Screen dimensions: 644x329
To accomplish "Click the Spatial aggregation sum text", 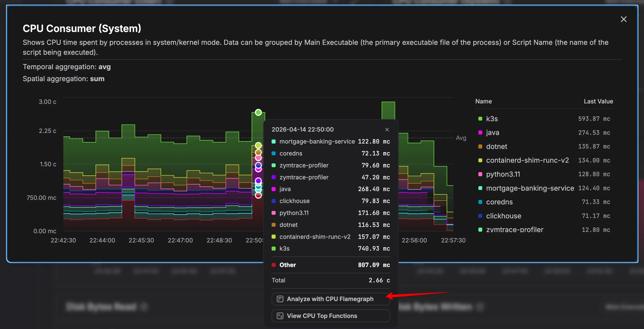I will [63, 79].
